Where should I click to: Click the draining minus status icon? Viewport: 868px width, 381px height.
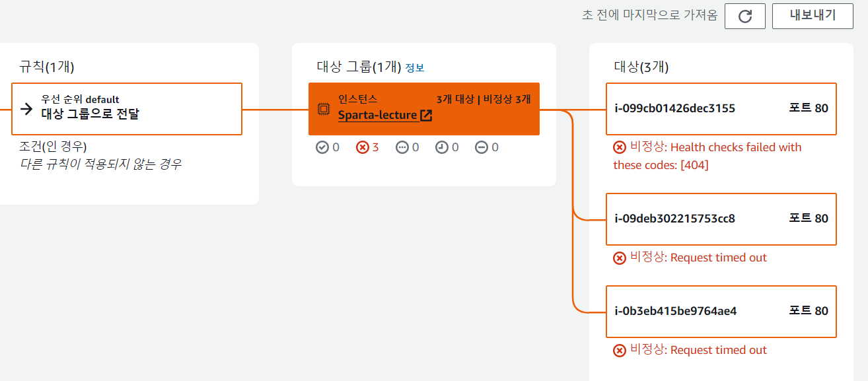[482, 147]
